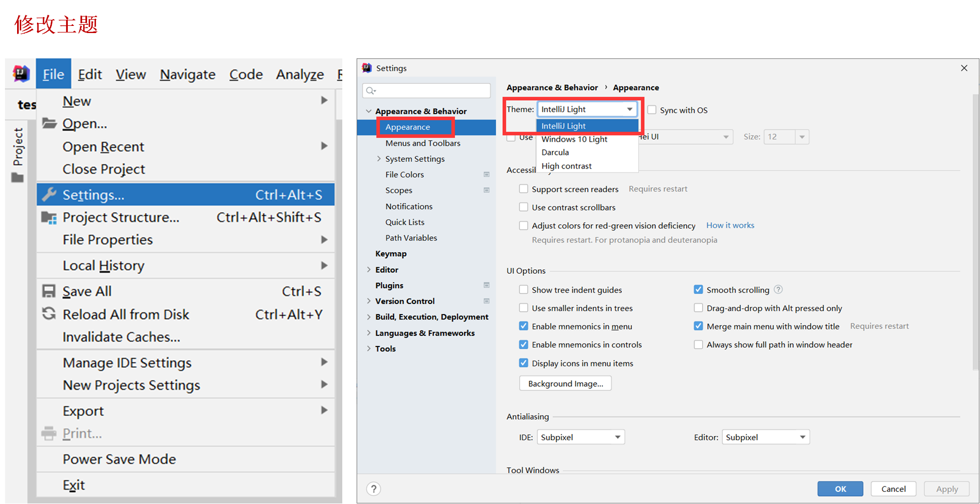980x504 pixels.
Task: Click the folder icon next to Open...
Action: [x=49, y=123]
